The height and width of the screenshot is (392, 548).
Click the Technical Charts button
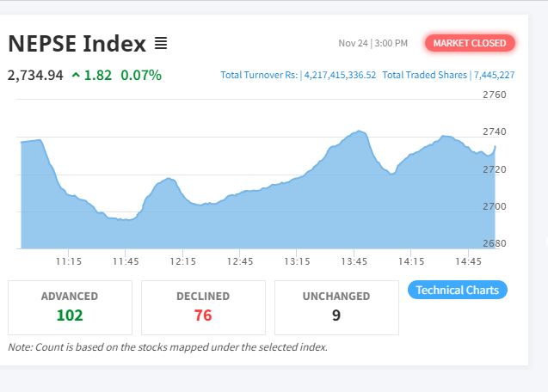pyautogui.click(x=457, y=290)
